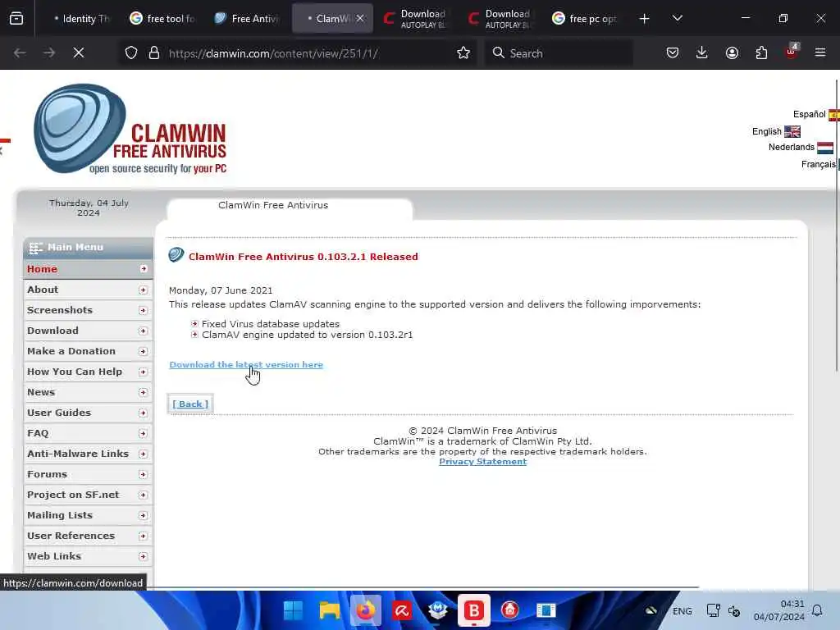Click the ClamWin Free Antivirus content tab
The width and height of the screenshot is (840, 630).
(x=290, y=209)
